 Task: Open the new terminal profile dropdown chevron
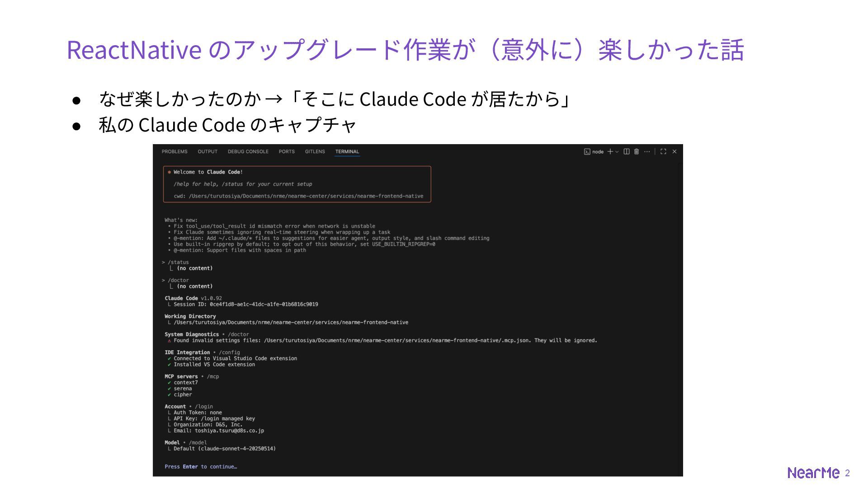click(x=617, y=152)
